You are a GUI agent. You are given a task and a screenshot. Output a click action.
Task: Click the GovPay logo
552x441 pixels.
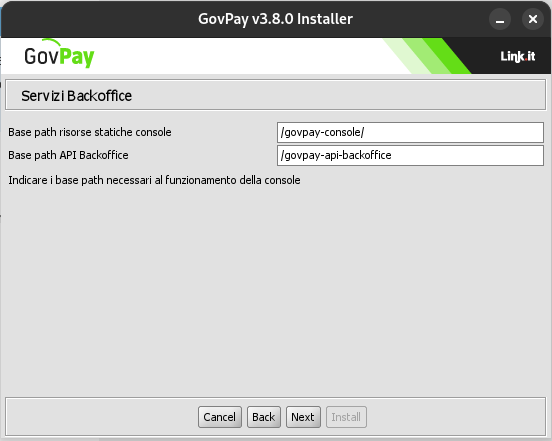tap(59, 55)
